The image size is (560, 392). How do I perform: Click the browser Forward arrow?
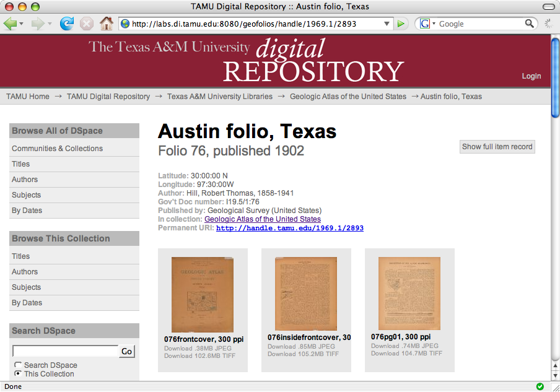[x=37, y=24]
